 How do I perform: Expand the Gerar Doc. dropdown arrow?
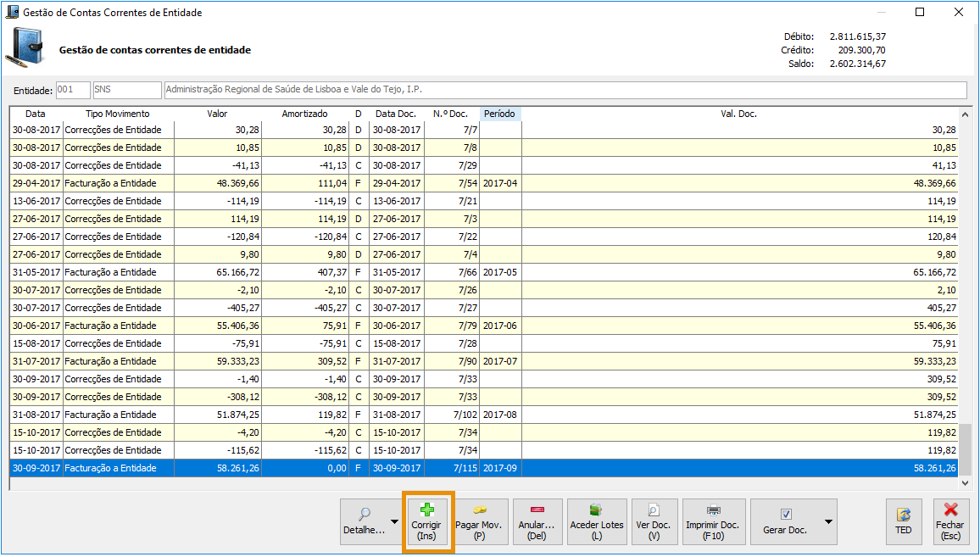[x=828, y=521]
